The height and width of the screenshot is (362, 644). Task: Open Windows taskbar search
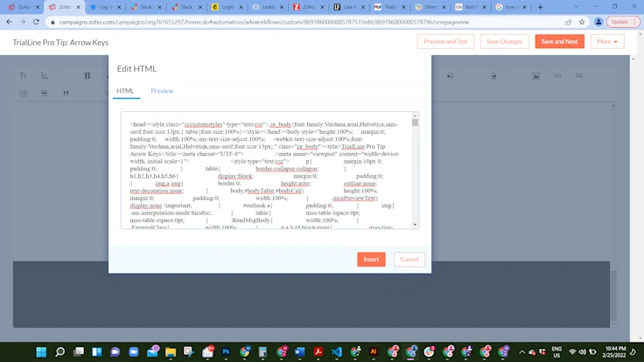click(60, 352)
